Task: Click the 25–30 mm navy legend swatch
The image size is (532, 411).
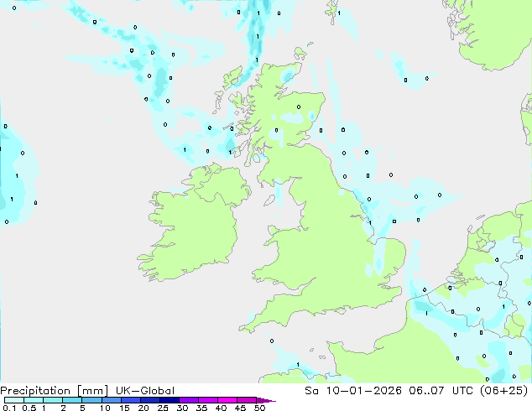Action: (170, 400)
